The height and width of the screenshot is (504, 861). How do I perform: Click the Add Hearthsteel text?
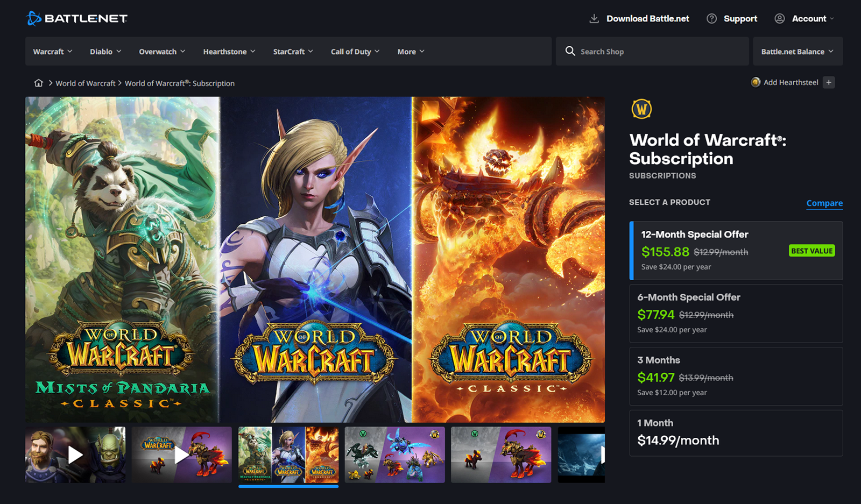click(791, 82)
